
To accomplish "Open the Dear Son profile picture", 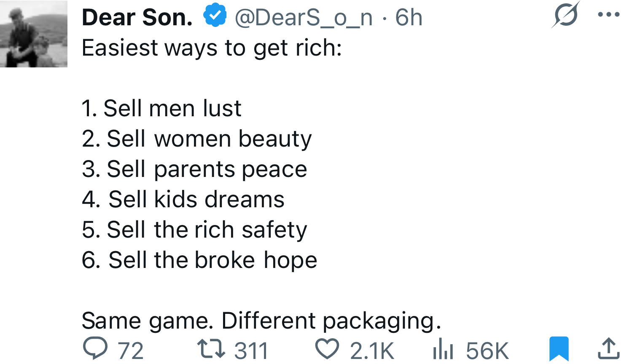I will click(x=34, y=34).
